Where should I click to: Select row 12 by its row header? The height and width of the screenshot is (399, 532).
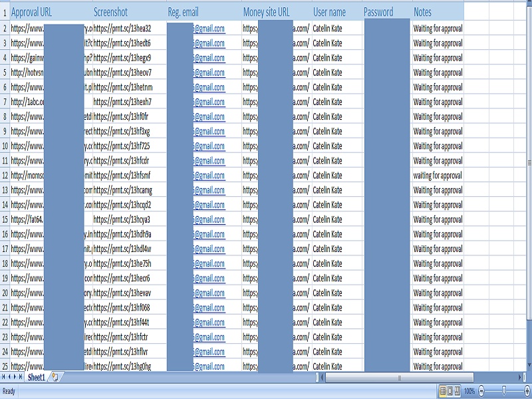[x=7, y=175]
